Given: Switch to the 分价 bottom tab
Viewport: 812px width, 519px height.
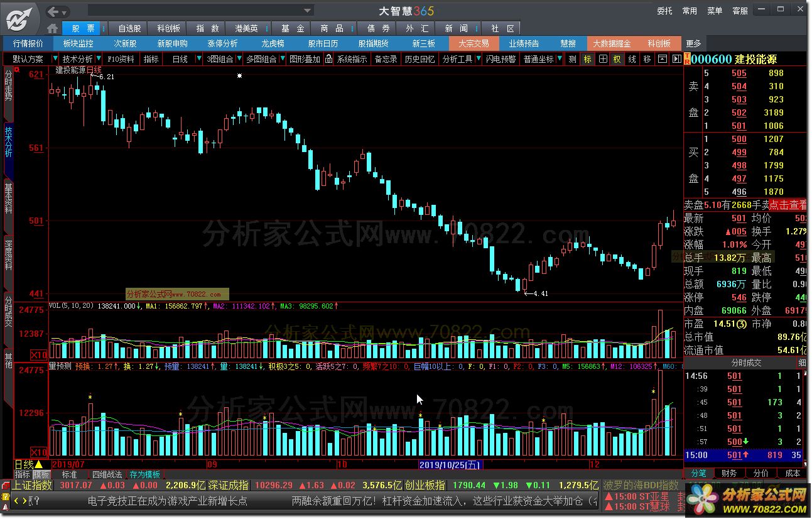Looking at the screenshot, I should pos(761,473).
